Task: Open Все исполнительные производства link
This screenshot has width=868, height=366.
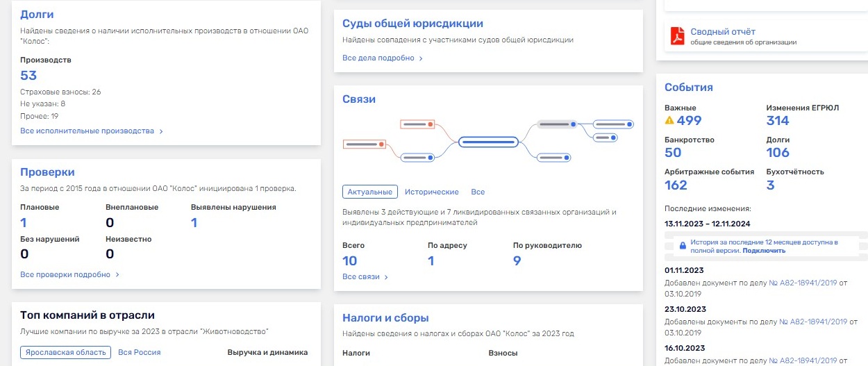Action: pyautogui.click(x=87, y=131)
